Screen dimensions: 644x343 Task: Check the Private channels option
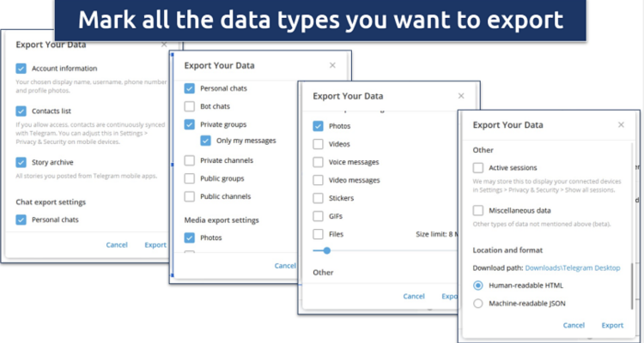point(189,159)
